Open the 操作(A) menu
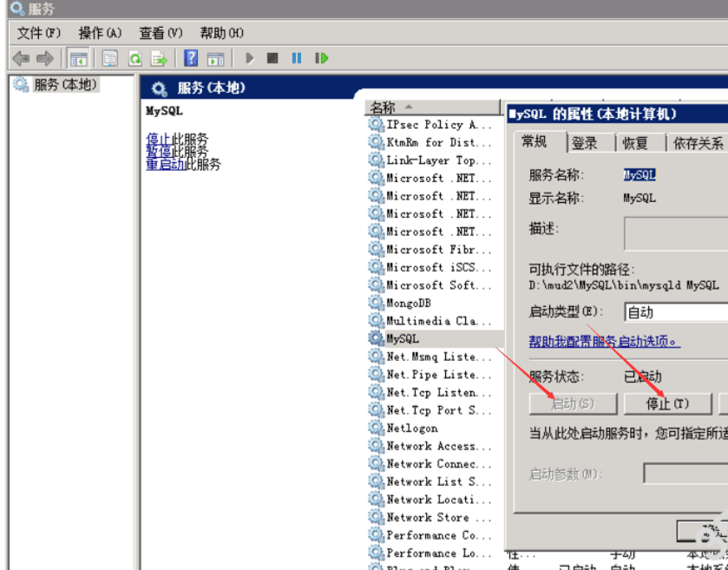728x570 pixels. (x=100, y=33)
